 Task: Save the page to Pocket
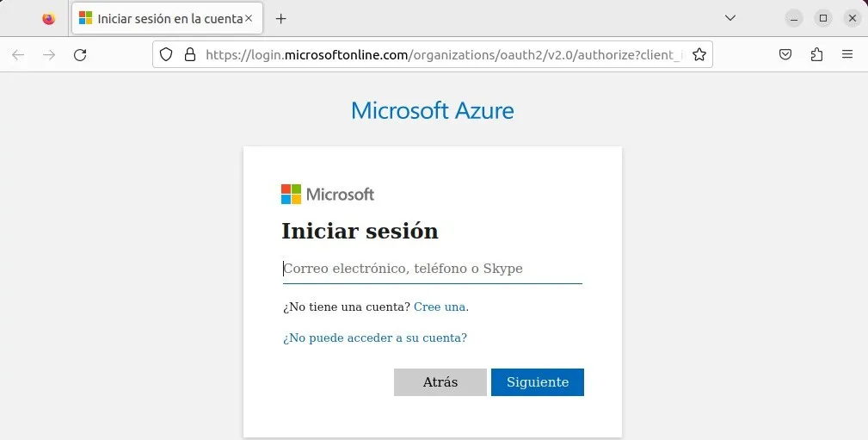[785, 55]
